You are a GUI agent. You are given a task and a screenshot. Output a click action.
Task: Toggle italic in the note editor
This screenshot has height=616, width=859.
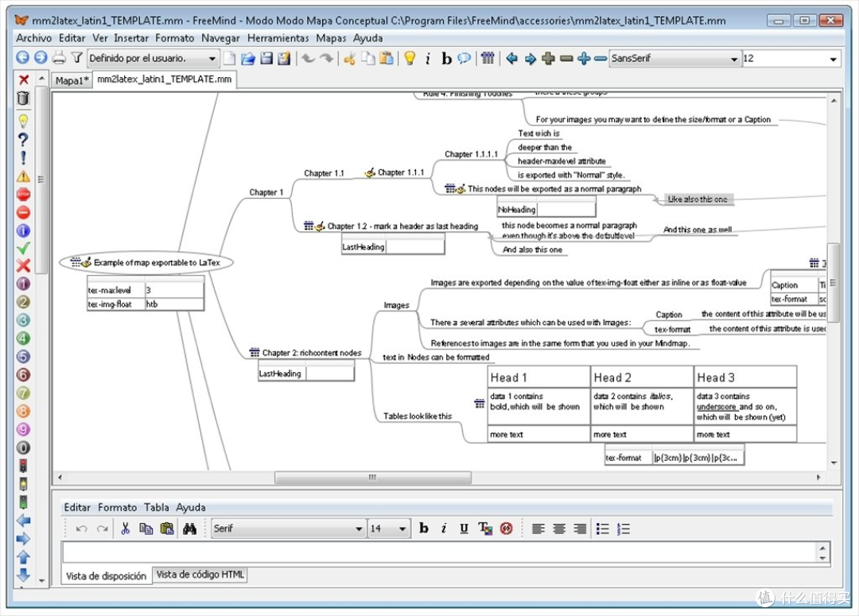click(444, 529)
